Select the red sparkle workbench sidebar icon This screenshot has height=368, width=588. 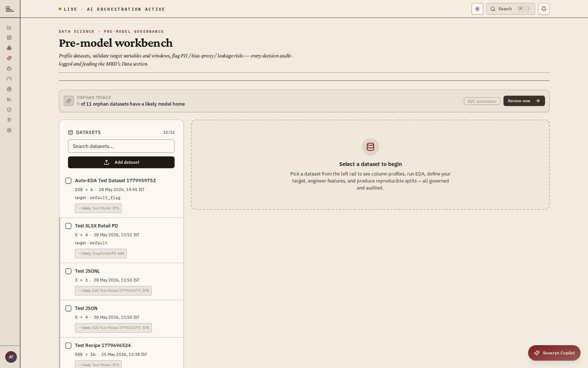(9, 58)
